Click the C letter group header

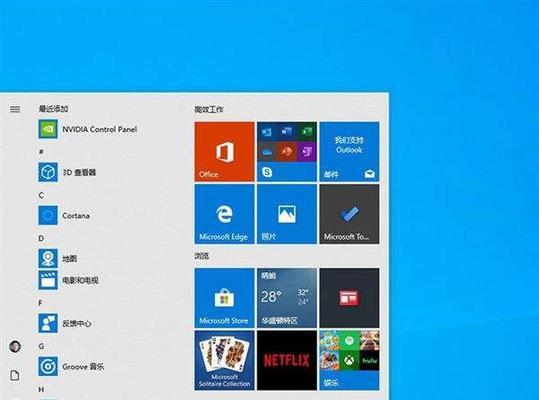41,195
